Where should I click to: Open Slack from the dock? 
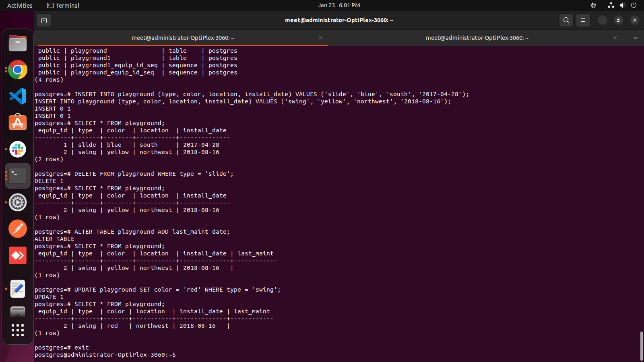(17, 149)
